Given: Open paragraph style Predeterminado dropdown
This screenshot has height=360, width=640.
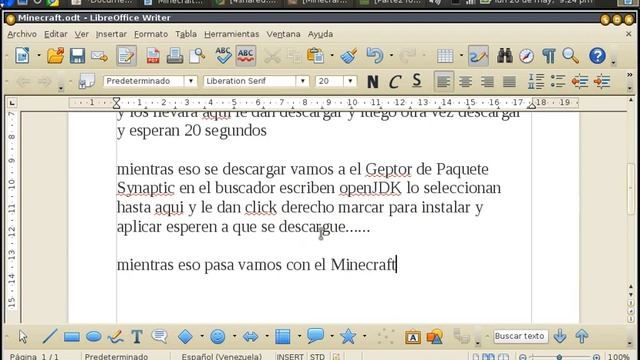Looking at the screenshot, I should pos(191,81).
